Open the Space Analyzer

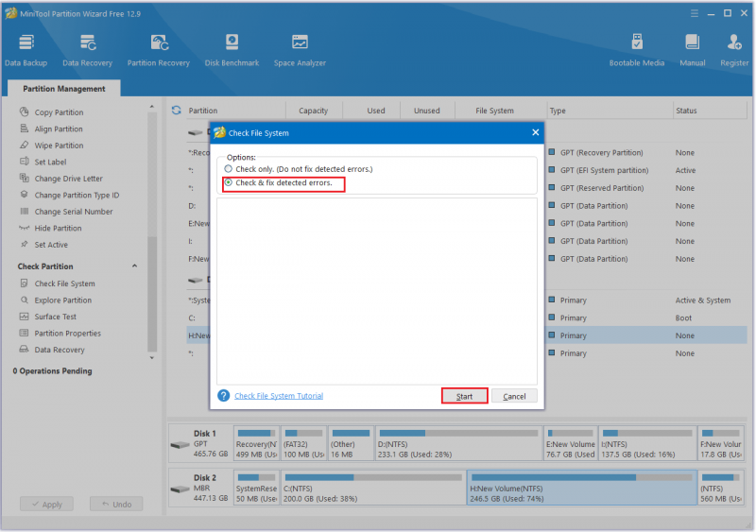[300, 50]
